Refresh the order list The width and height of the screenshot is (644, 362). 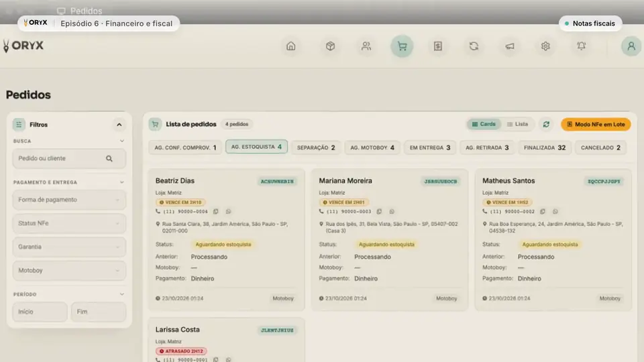point(546,125)
